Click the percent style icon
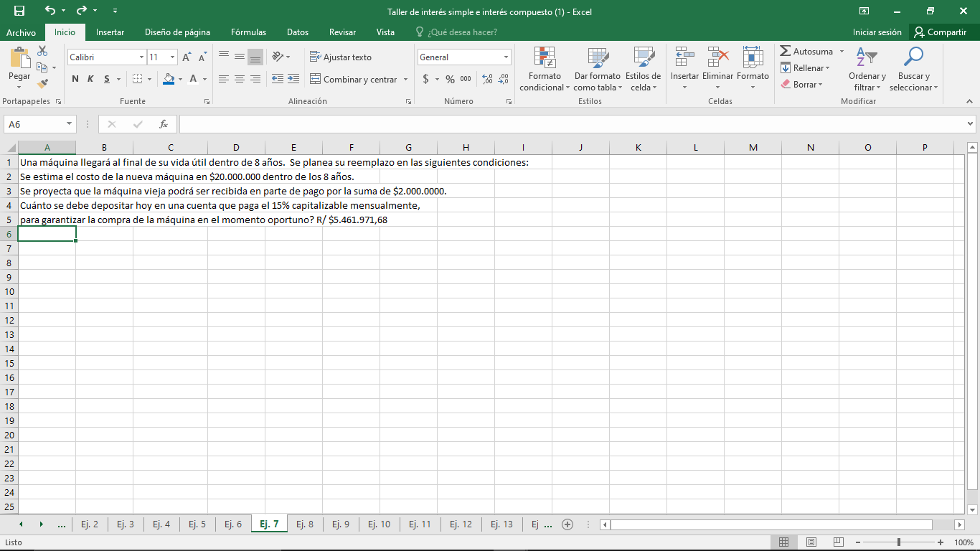980x551 pixels. coord(448,79)
